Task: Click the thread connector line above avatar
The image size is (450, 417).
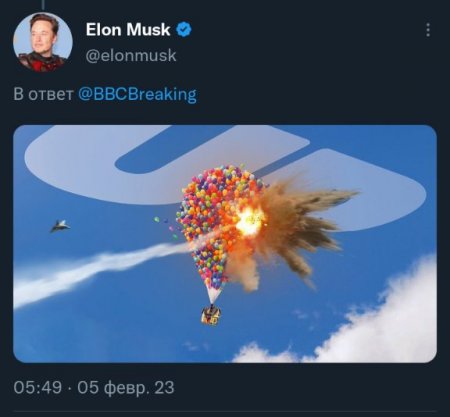Action: coord(43,5)
